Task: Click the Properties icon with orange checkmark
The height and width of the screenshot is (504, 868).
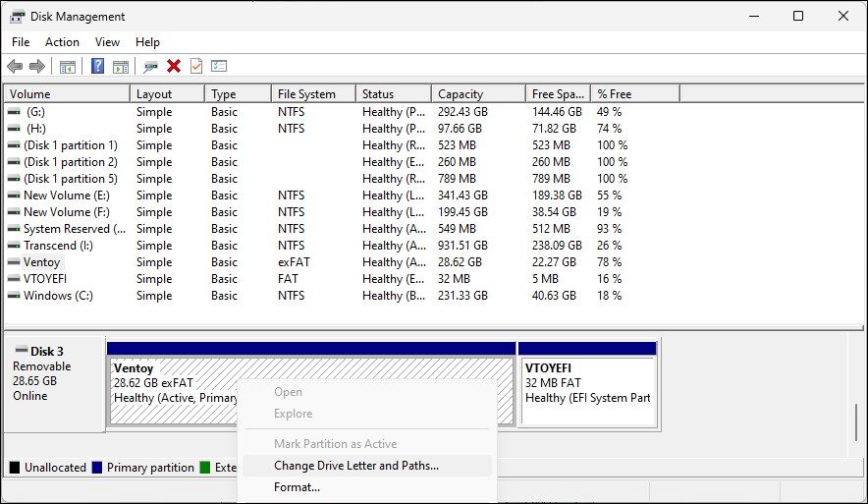Action: 196,66
